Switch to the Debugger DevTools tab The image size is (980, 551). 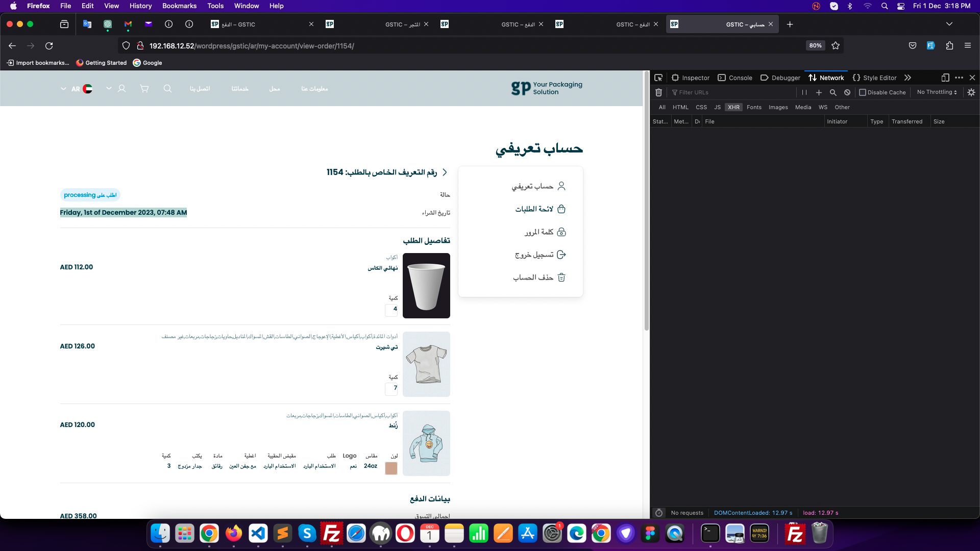click(780, 78)
